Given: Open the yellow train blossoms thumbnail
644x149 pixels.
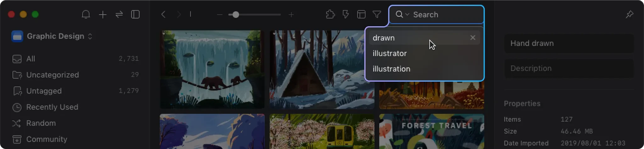Looking at the screenshot, I should pyautogui.click(x=322, y=131).
